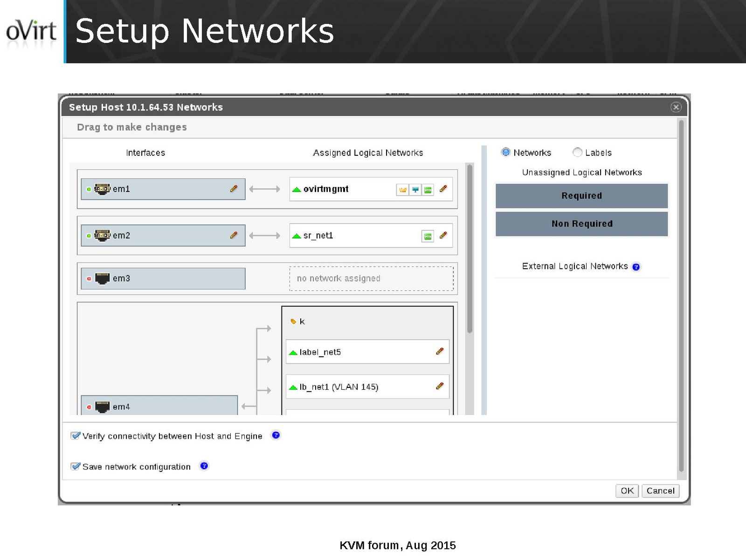
Task: Expand the Required unassigned networks section
Action: click(581, 196)
